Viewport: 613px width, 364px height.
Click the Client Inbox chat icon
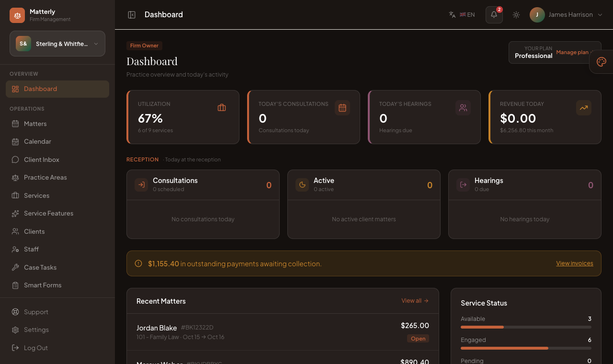point(15,160)
